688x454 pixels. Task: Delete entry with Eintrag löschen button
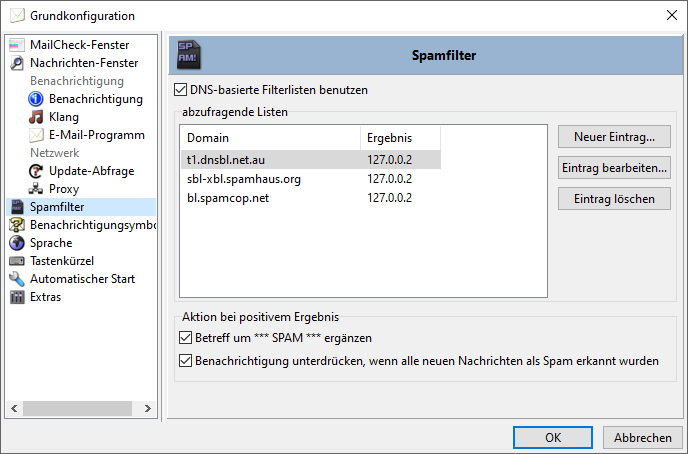(x=614, y=199)
